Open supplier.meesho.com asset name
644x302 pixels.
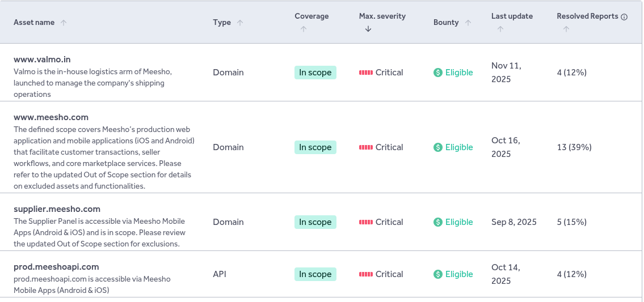coord(57,209)
